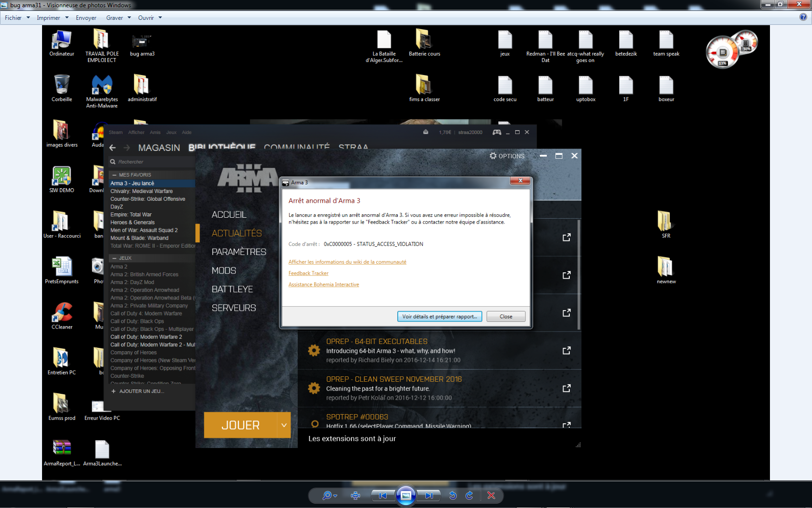Click the Close button in Arma 3 dialog

(506, 316)
